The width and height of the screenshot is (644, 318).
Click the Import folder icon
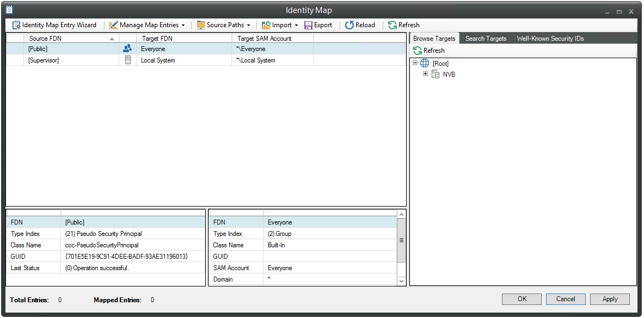[x=266, y=25]
